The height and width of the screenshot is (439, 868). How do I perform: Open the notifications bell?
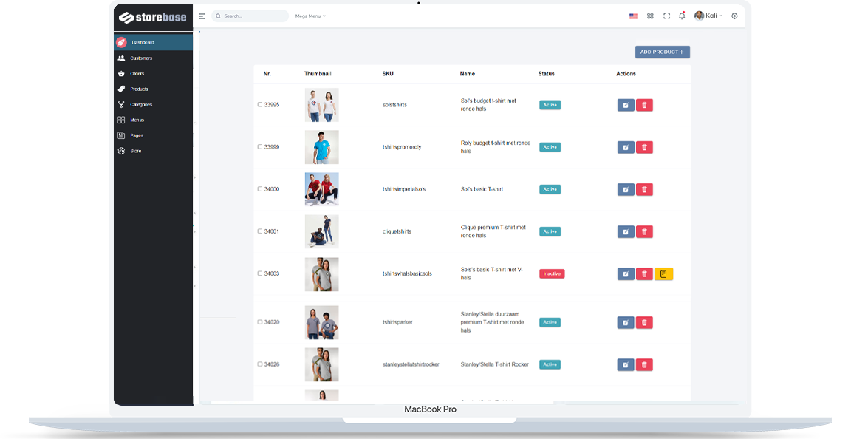(682, 16)
